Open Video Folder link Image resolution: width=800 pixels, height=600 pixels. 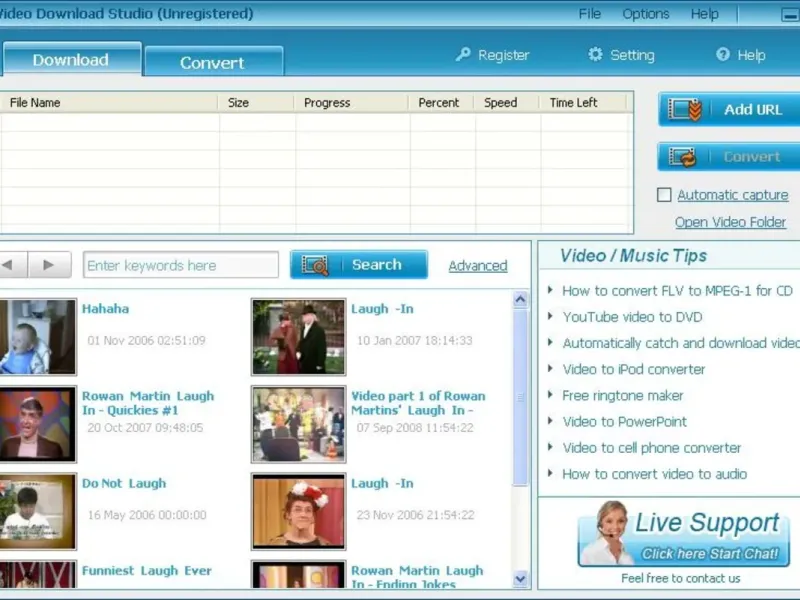click(x=730, y=222)
